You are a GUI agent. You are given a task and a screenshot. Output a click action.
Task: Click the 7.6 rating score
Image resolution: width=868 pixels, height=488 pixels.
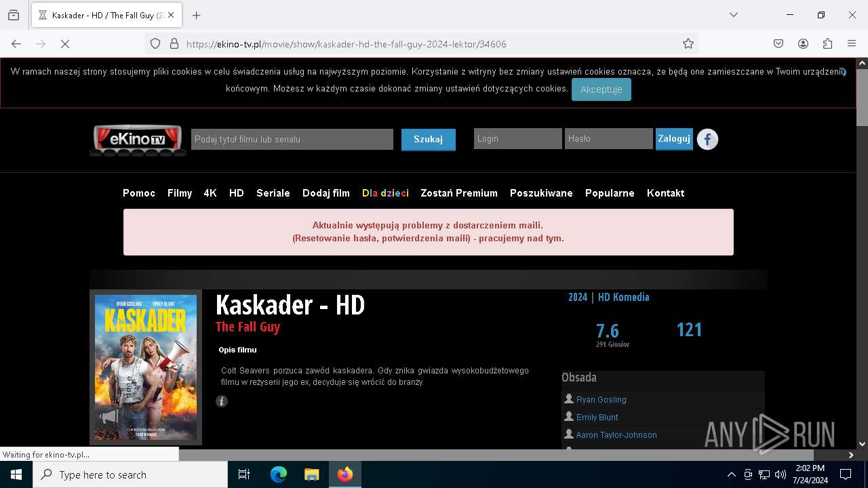(x=608, y=331)
